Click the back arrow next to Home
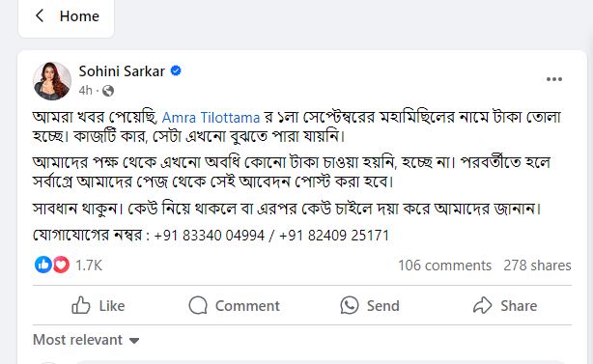Screen dimensions: 593x364 pyautogui.click(x=40, y=16)
